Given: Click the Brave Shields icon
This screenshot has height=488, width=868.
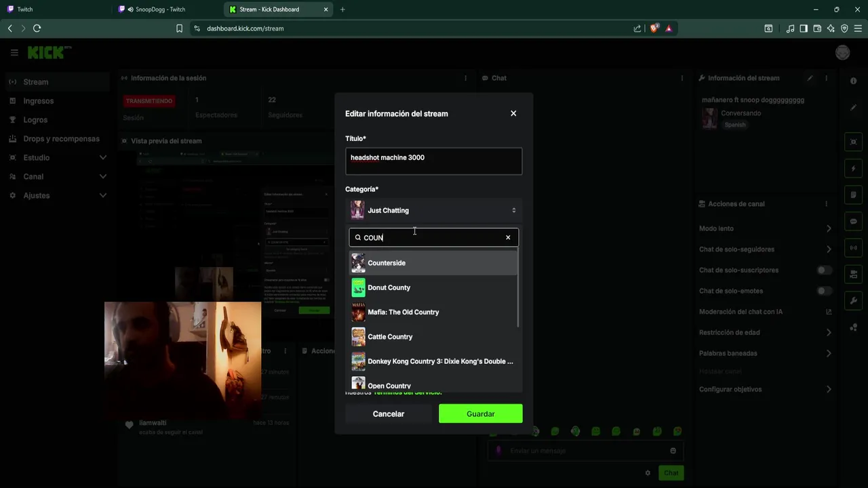Looking at the screenshot, I should point(654,28).
